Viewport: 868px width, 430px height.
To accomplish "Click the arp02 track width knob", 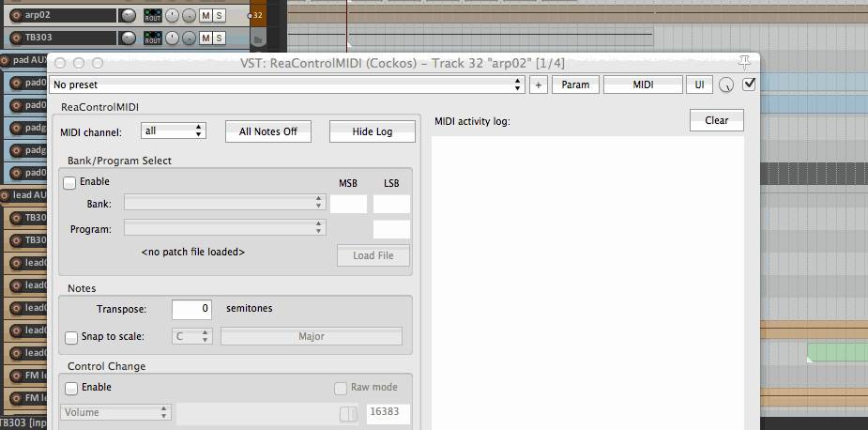I will [x=190, y=16].
